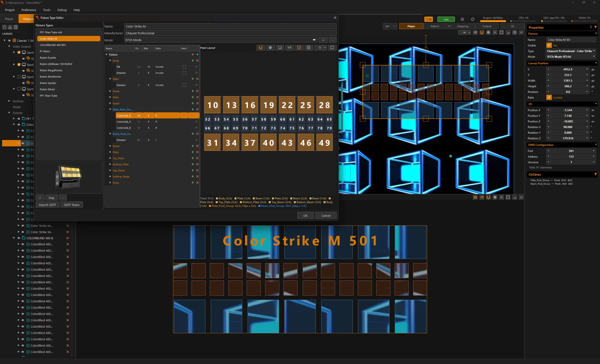The width and height of the screenshot is (600, 364).
Task: Open the 97Ch Mode dropdown in Properties
Action: point(571,57)
